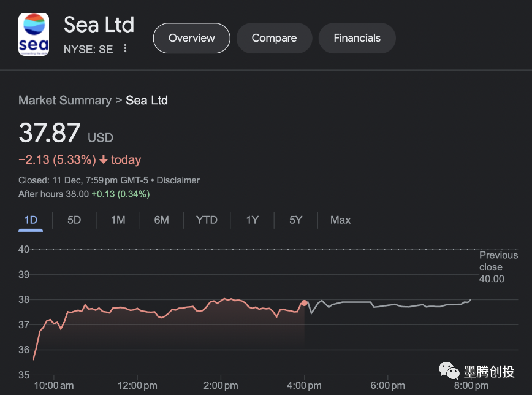Click the Market Summary breadcrumb link

pyautogui.click(x=64, y=101)
